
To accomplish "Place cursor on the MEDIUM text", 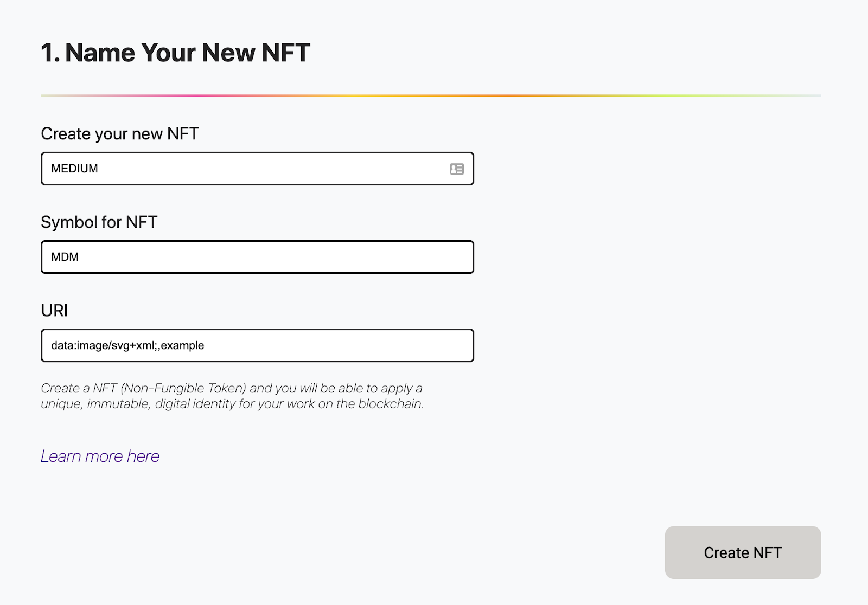I will point(74,169).
